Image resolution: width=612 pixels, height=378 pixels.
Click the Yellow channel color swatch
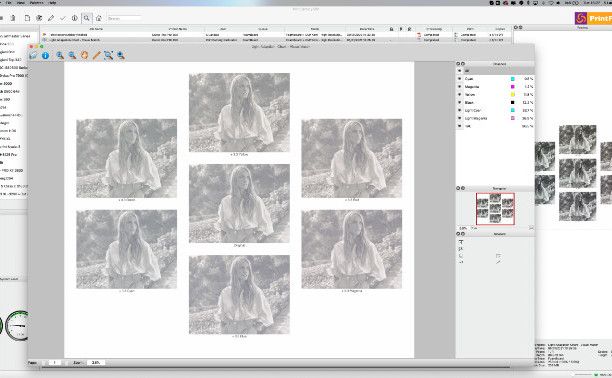coord(513,94)
